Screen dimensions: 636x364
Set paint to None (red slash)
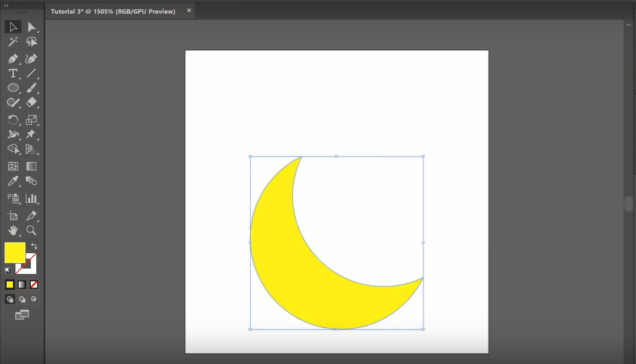34,285
